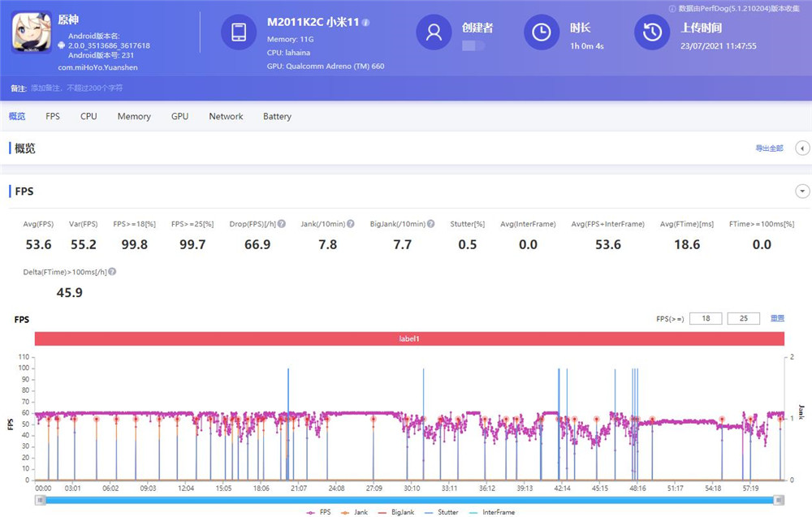Click the Jank value 7.8
The image size is (812, 517).
pos(328,244)
